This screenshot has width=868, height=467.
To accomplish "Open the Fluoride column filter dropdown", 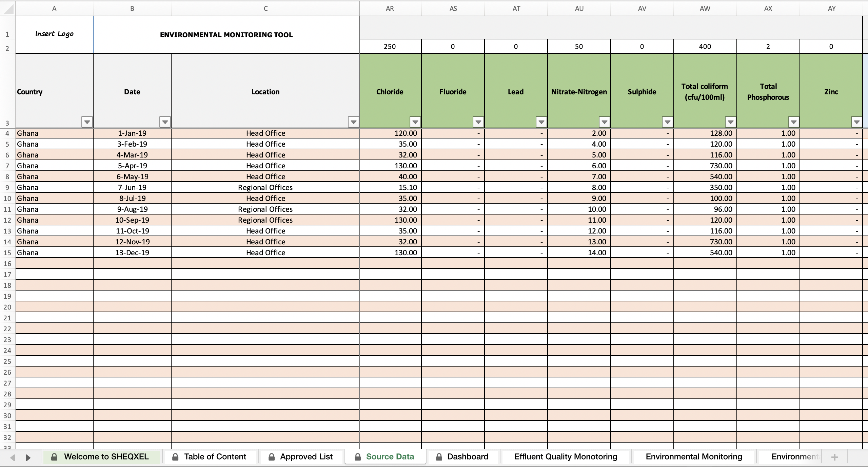I will (478, 122).
